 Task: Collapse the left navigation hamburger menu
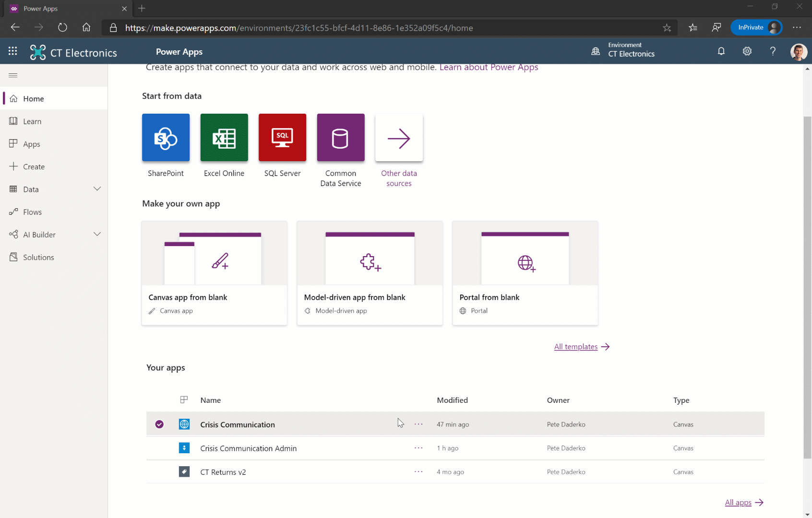[13, 75]
